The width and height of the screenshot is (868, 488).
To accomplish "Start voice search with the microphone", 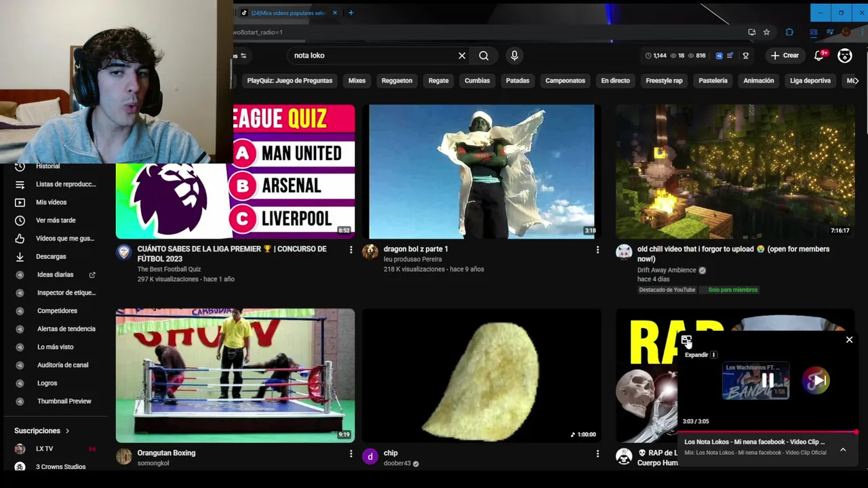I will pyautogui.click(x=514, y=56).
